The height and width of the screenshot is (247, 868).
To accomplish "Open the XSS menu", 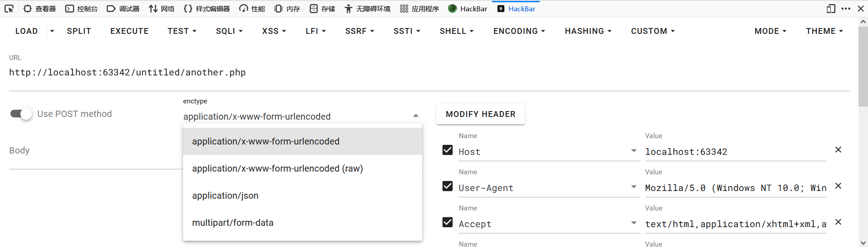I will pyautogui.click(x=274, y=31).
